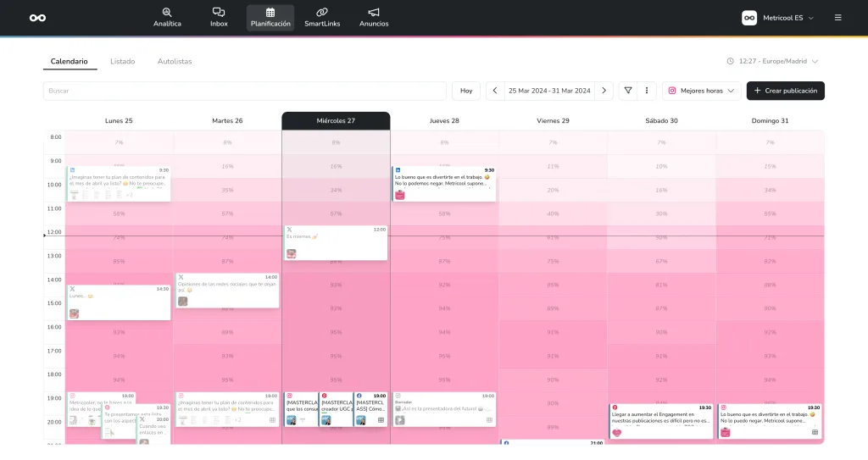868x460 pixels.
Task: Switch to the Listado tab
Action: (122, 62)
